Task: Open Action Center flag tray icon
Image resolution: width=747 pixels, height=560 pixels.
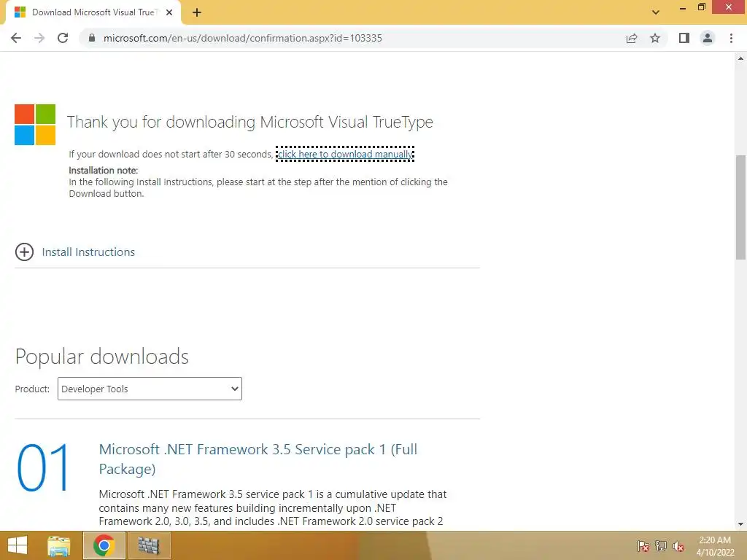Action: tap(643, 546)
